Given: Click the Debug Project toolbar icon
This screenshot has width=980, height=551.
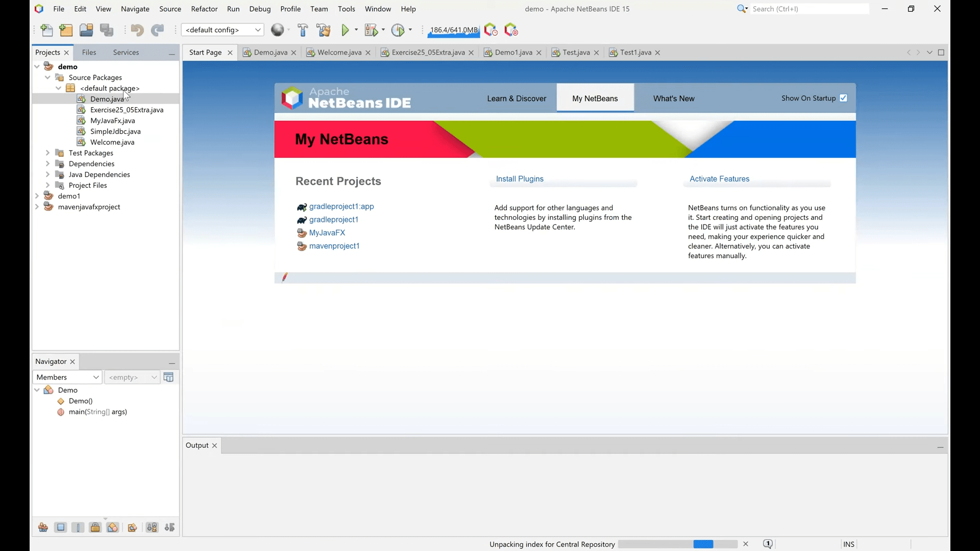Looking at the screenshot, I should pos(371,30).
